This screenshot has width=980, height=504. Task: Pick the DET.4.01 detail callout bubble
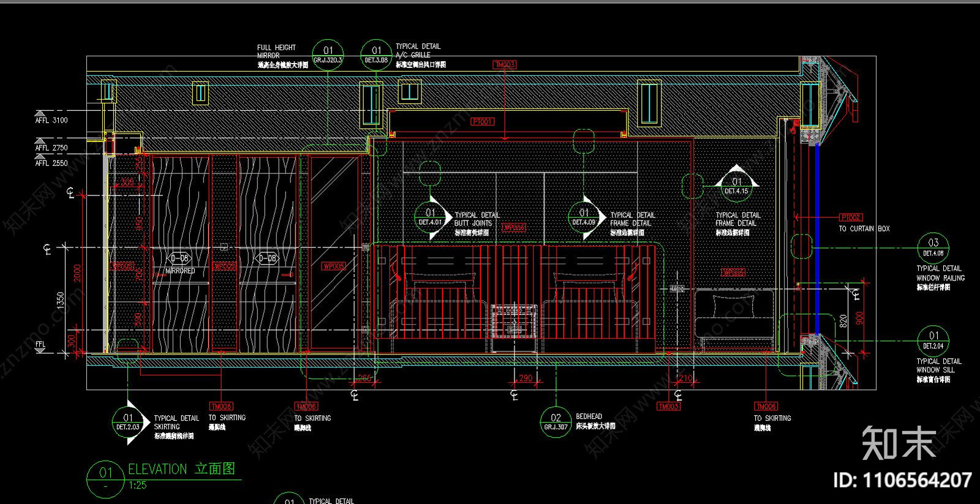pos(430,217)
